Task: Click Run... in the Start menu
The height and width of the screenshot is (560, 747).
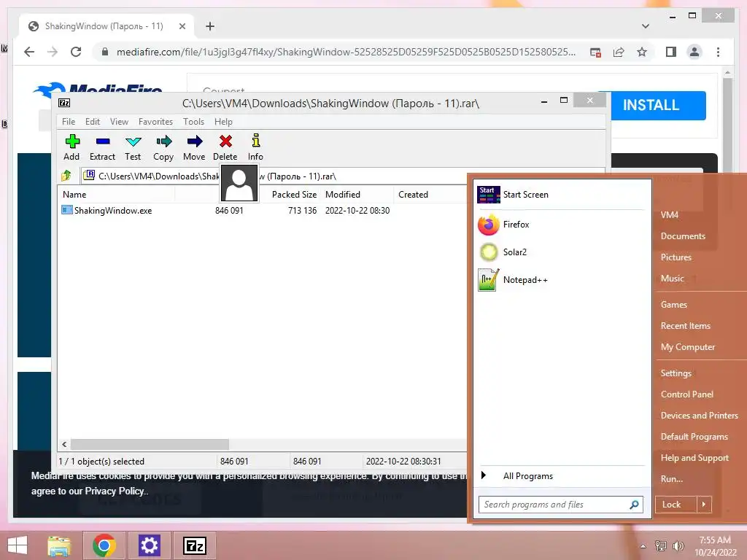Action: (672, 479)
